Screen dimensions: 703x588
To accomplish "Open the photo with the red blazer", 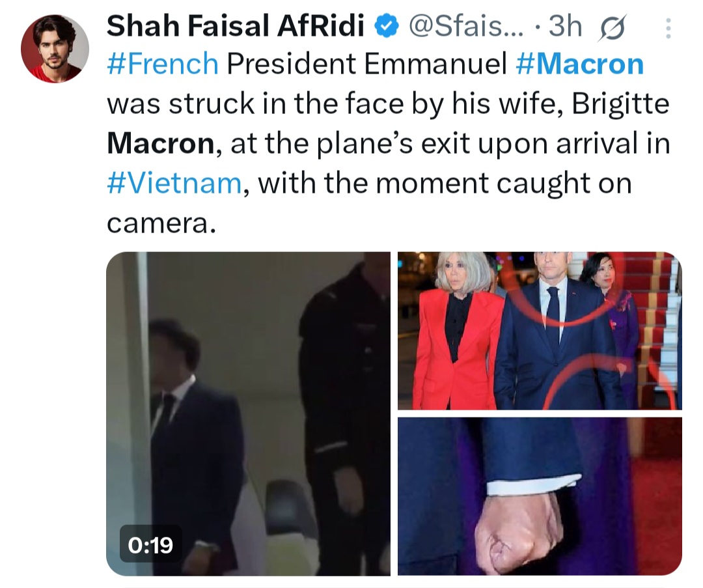I will (x=540, y=330).
